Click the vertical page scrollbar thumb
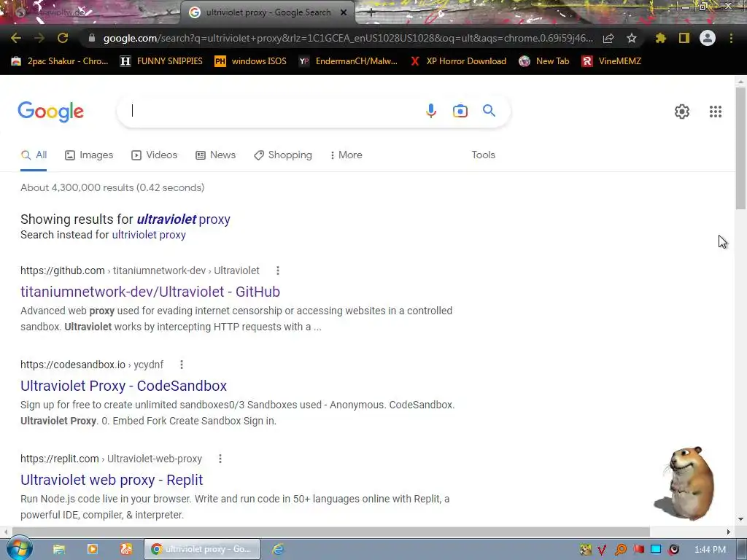The width and height of the screenshot is (747, 560). 740,148
